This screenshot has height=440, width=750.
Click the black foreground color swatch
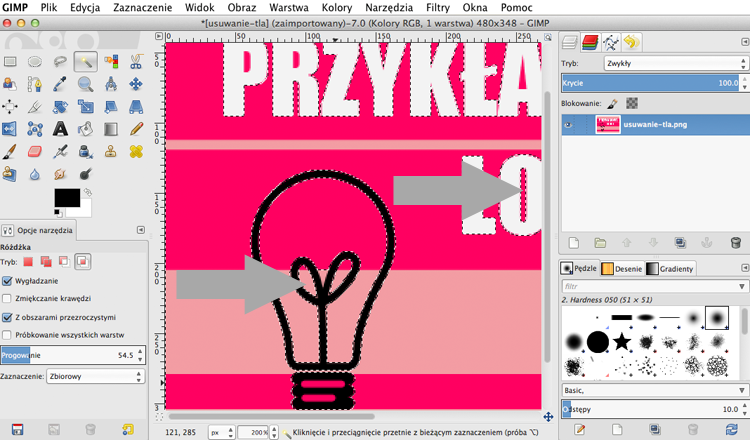tap(67, 198)
